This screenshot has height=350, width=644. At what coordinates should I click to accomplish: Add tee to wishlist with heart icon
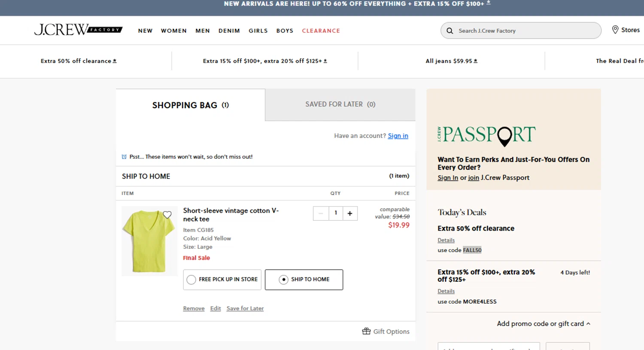coord(167,215)
